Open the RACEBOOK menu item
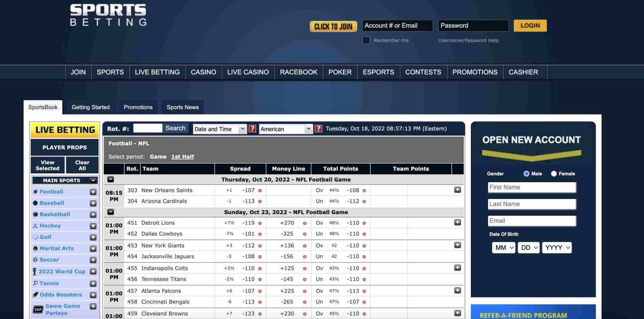This screenshot has height=319, width=644. (299, 72)
